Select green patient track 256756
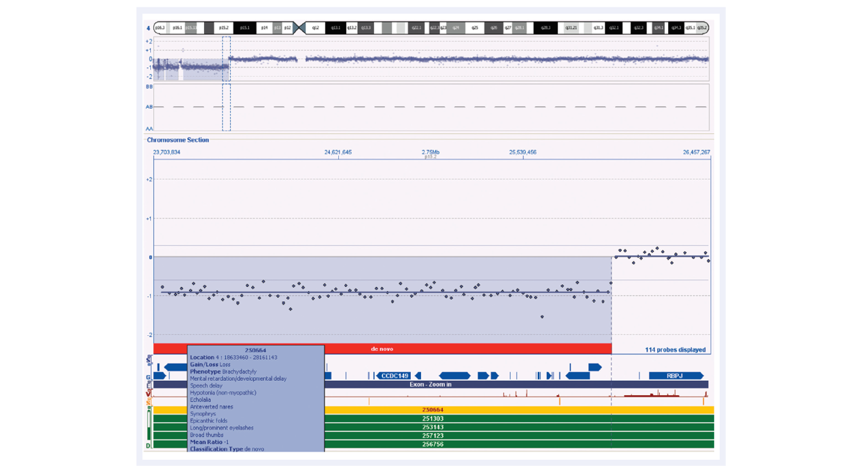Viewport: 868px width, 472px height. click(433, 444)
